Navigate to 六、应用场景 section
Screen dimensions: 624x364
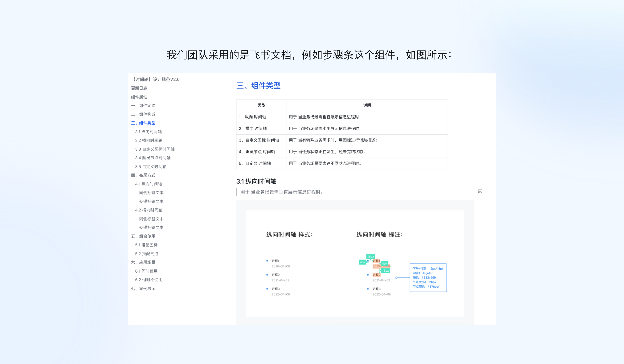[143, 262]
